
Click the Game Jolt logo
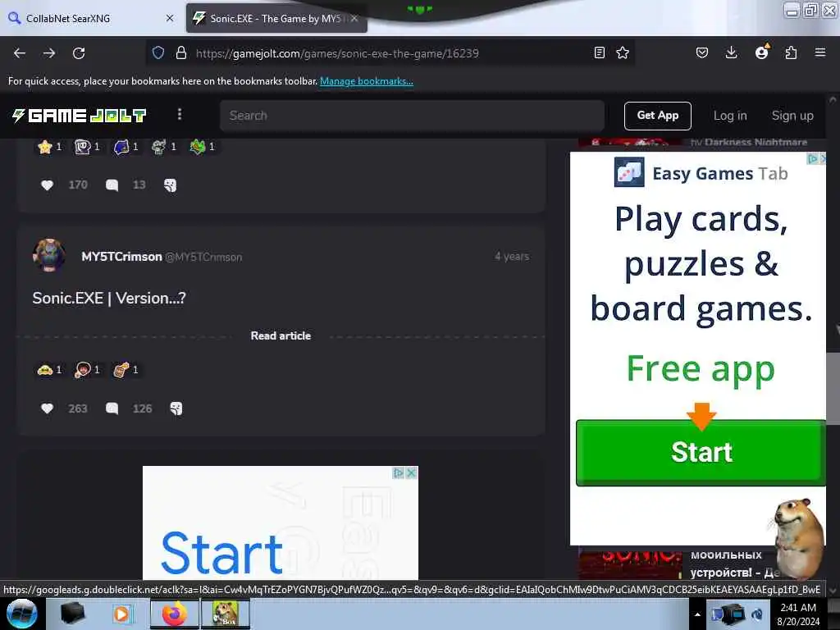click(80, 115)
